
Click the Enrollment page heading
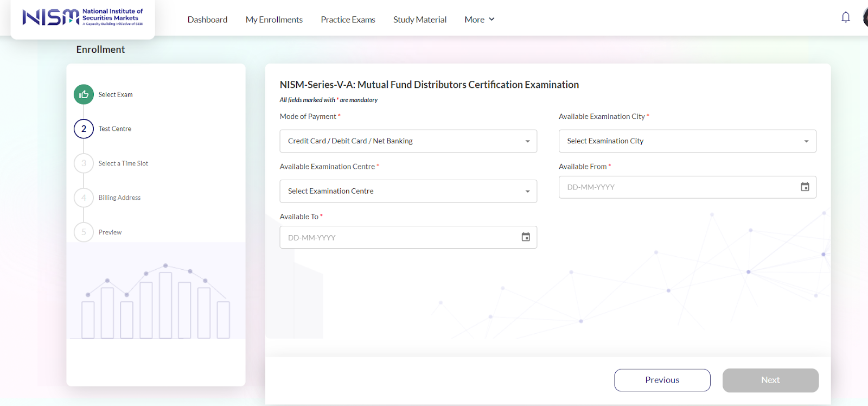click(x=100, y=49)
